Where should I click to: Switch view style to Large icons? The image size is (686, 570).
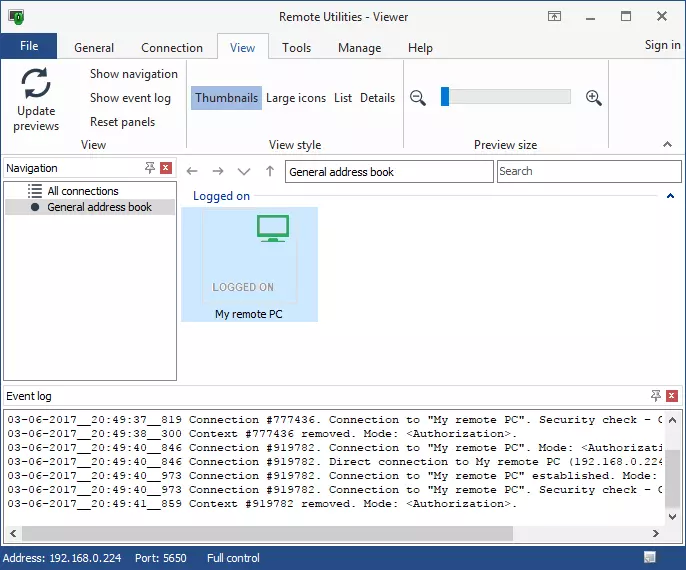click(296, 98)
